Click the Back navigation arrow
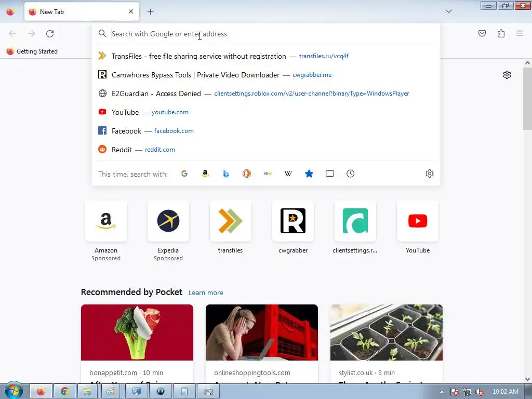This screenshot has height=399, width=532. pyautogui.click(x=12, y=34)
